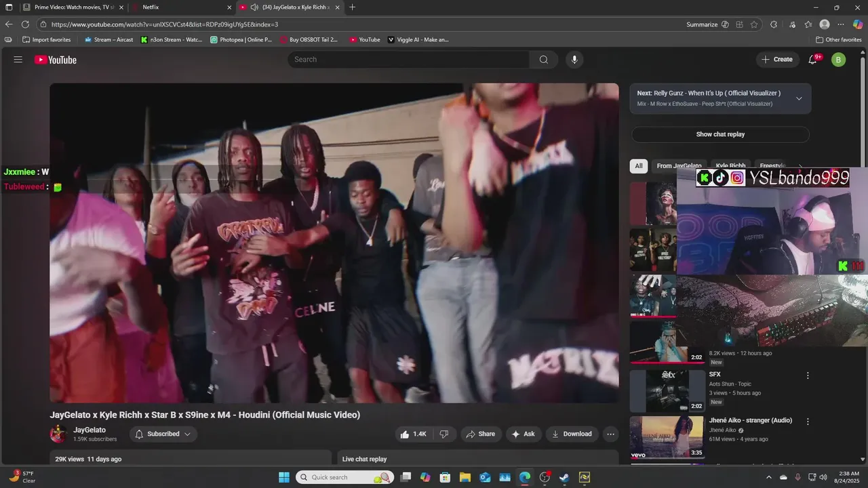Screen dimensions: 868x488
Task: Dislike the Houdini video
Action: click(x=444, y=434)
